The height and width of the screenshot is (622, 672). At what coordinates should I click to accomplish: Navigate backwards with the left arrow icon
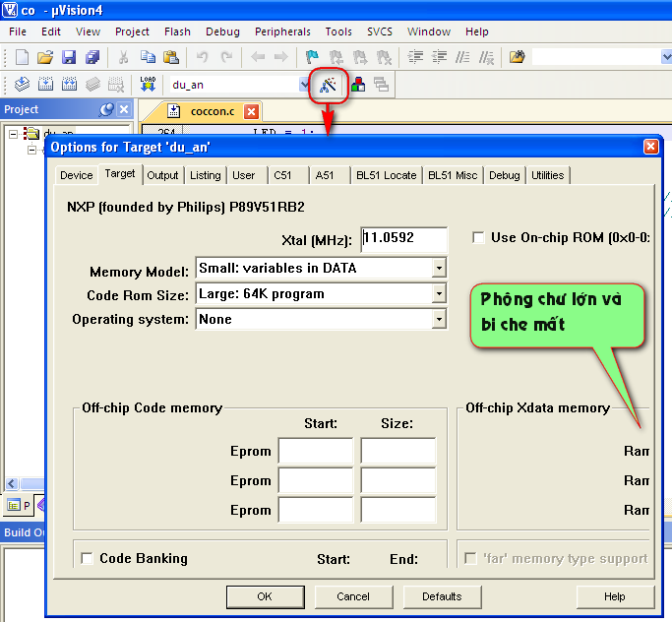point(258,56)
